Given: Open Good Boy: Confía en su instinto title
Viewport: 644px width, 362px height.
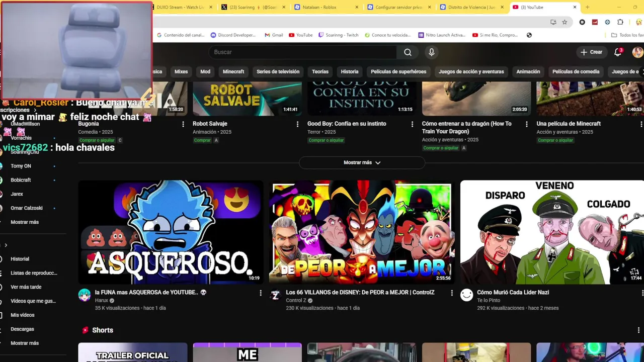Looking at the screenshot, I should (347, 124).
